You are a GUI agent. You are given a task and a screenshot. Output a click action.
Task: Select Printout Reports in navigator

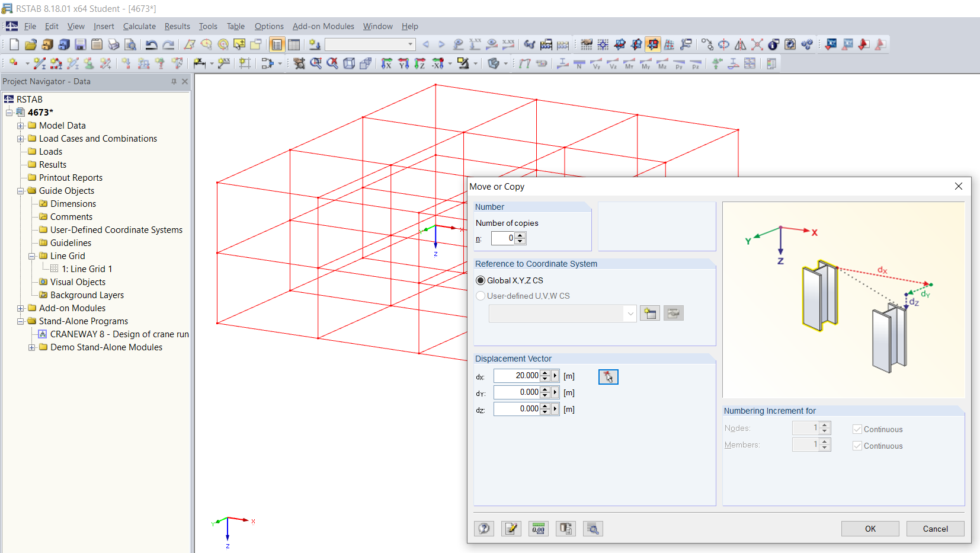point(71,178)
